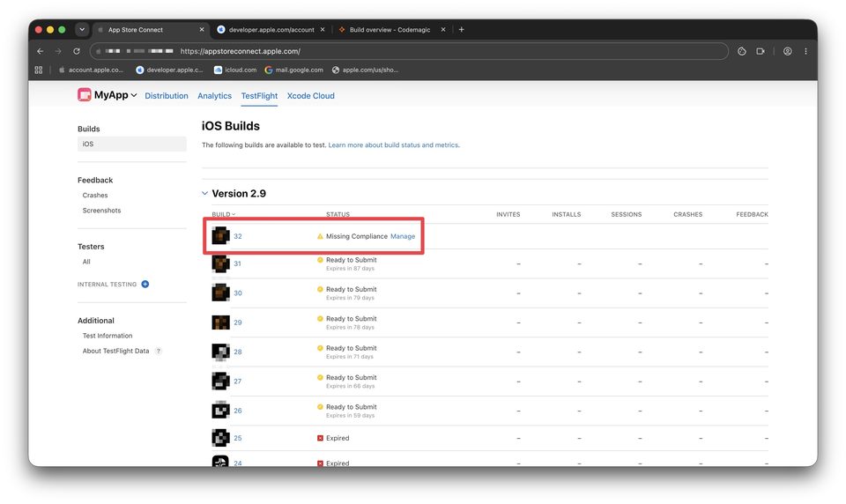Viewport: 846px width, 504px height.
Task: Open the tab search dropdown arrow
Action: [82, 30]
